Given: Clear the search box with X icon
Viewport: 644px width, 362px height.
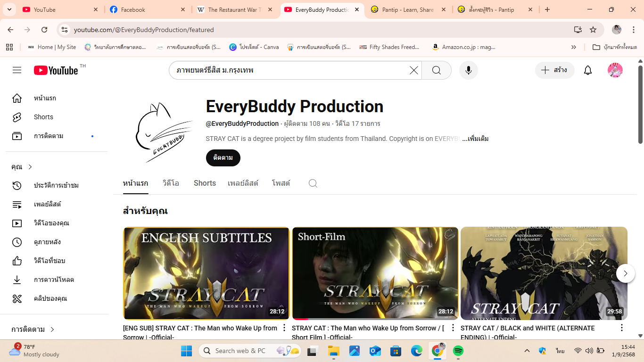Looking at the screenshot, I should coord(413,70).
